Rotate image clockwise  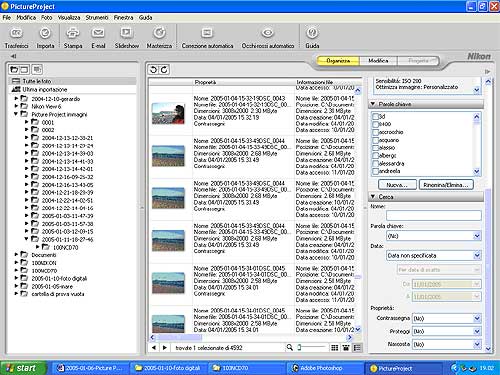tap(164, 69)
